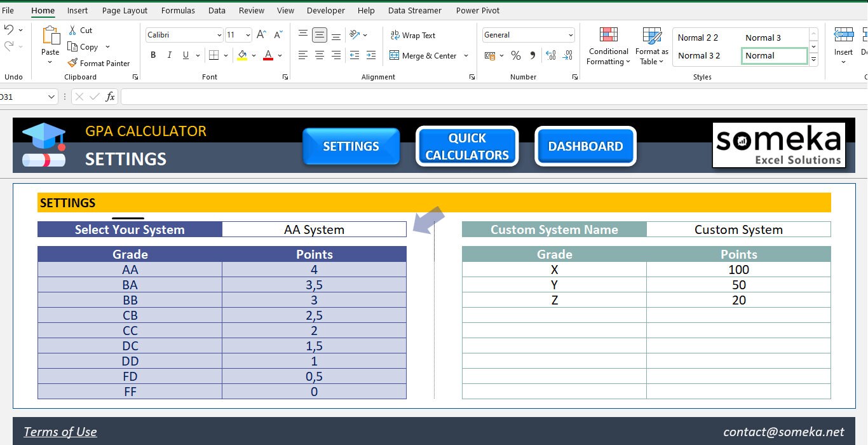Screen dimensions: 868x445
Task: Apply Percent Style number formatting
Action: pos(516,56)
